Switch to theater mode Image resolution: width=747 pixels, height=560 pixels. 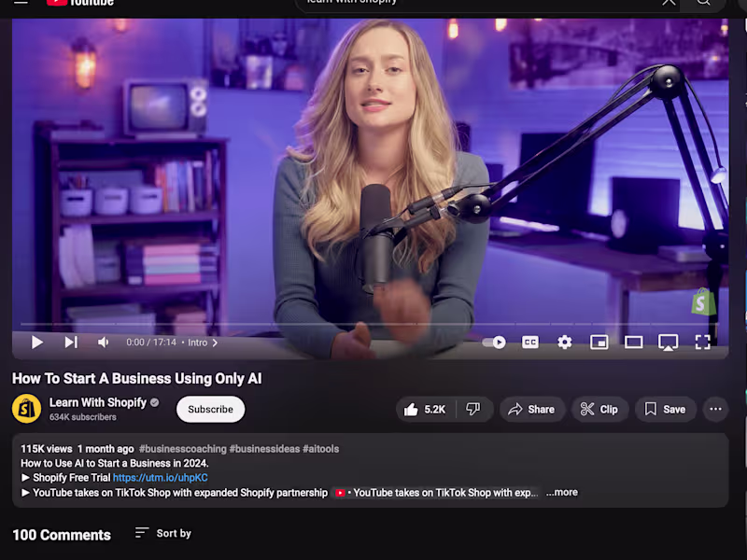click(634, 342)
